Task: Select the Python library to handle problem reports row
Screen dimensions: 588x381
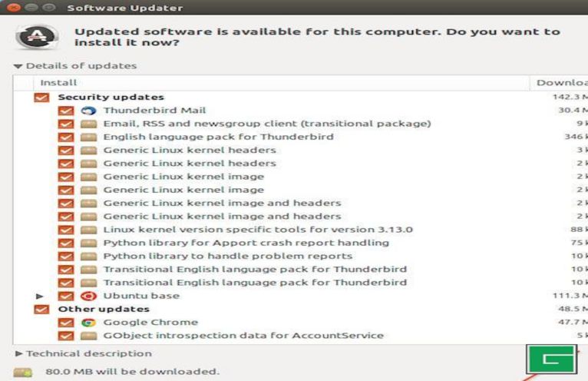Action: click(227, 256)
